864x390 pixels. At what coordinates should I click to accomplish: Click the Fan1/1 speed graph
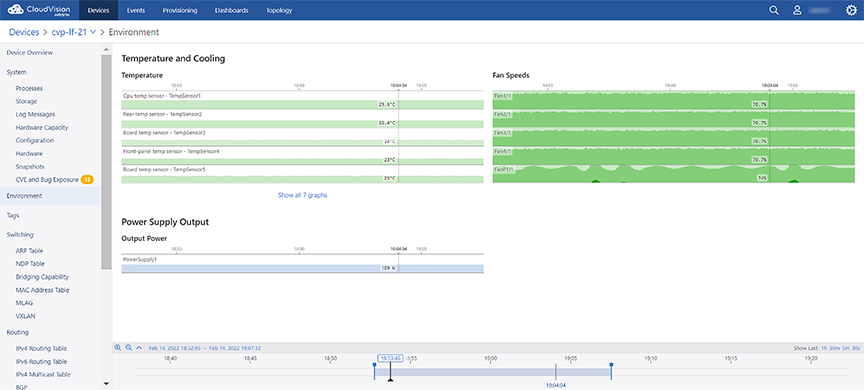(673, 100)
